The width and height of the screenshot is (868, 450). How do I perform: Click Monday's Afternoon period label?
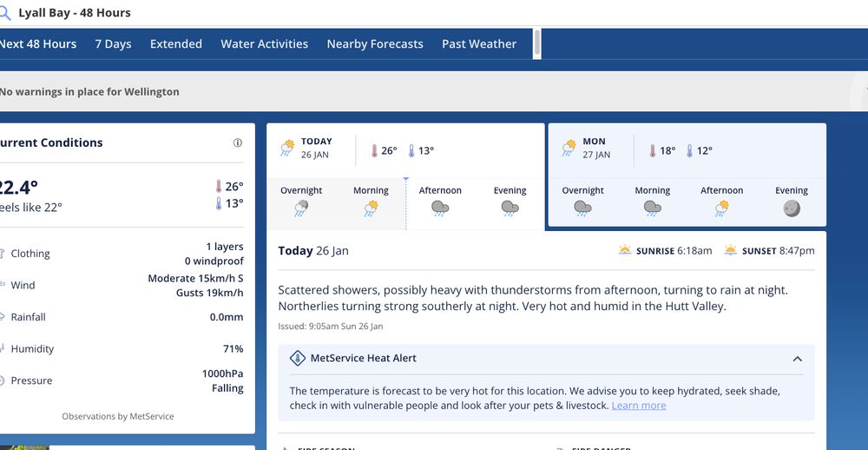point(722,190)
